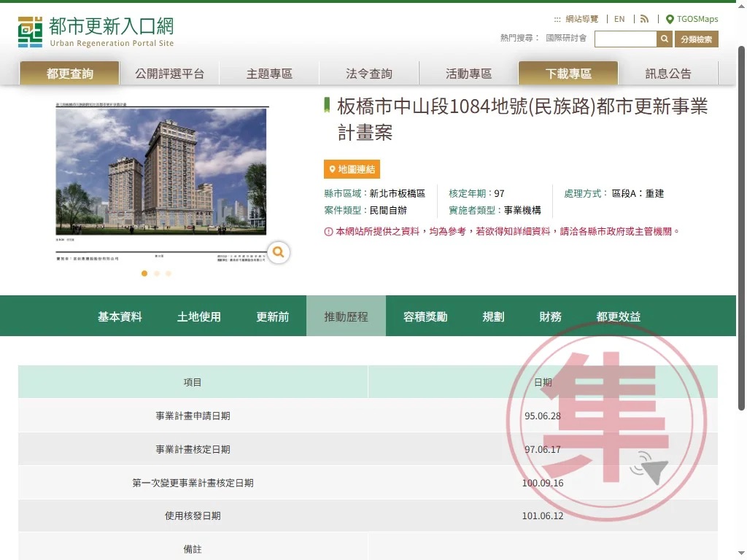Open the 公開評選平台 menu
The width and height of the screenshot is (747, 560).
pos(169,74)
